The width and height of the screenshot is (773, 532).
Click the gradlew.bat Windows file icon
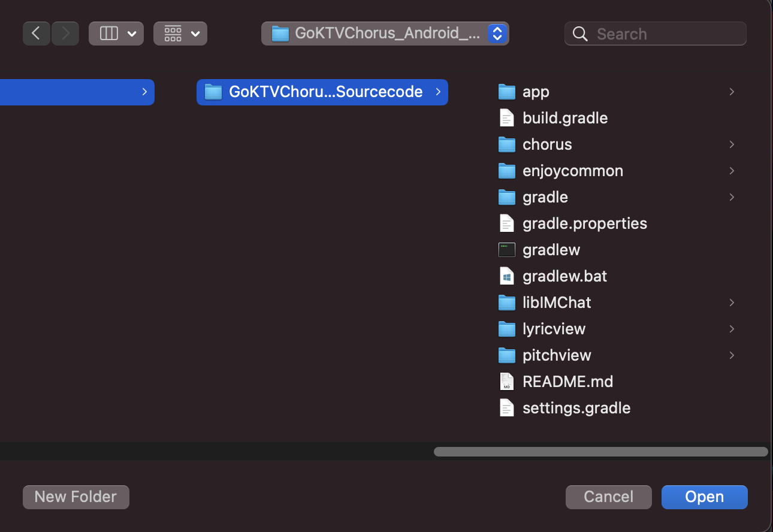pos(507,276)
